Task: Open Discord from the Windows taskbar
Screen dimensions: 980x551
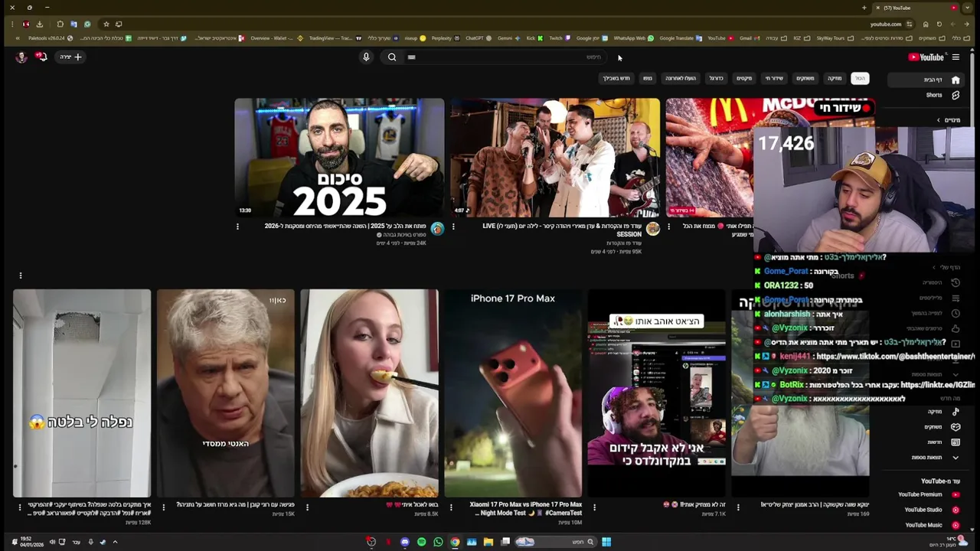Action: pos(405,542)
